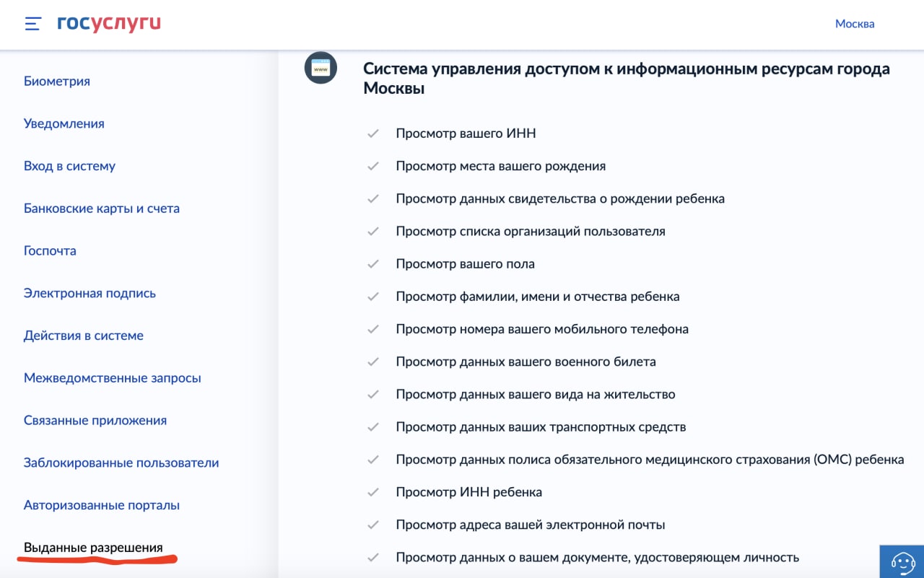Select Выданные разрешения in sidebar
Screen dimensions: 924x578
point(93,548)
